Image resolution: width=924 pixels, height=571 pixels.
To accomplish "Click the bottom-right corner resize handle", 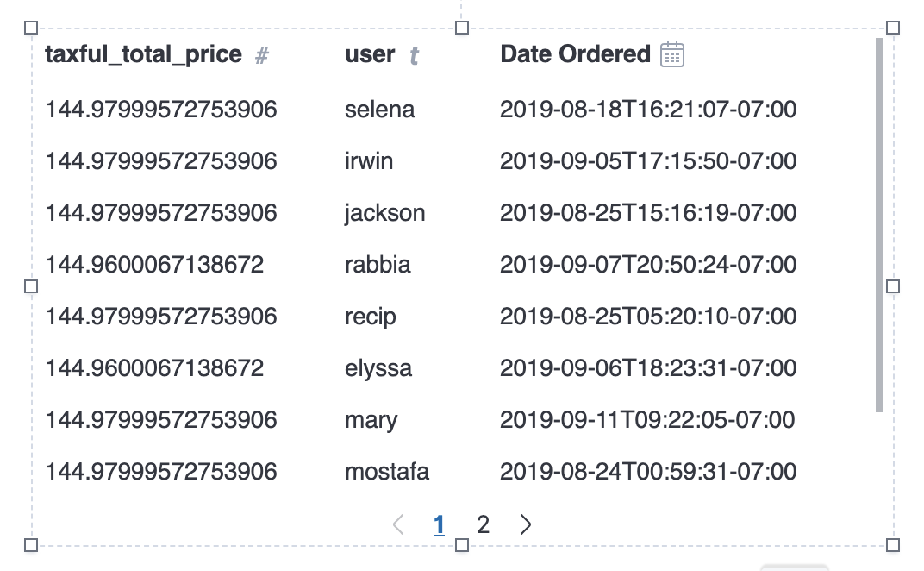I will (x=893, y=545).
